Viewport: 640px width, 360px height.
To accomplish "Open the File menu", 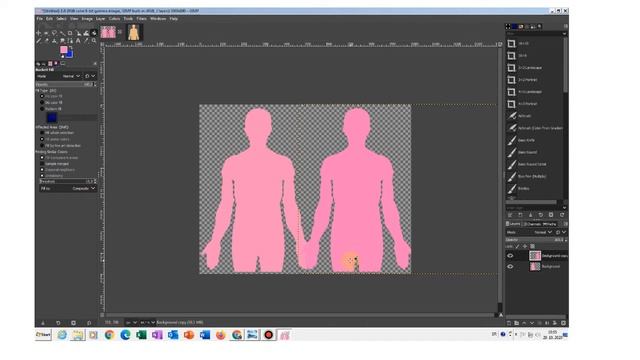I will [40, 19].
